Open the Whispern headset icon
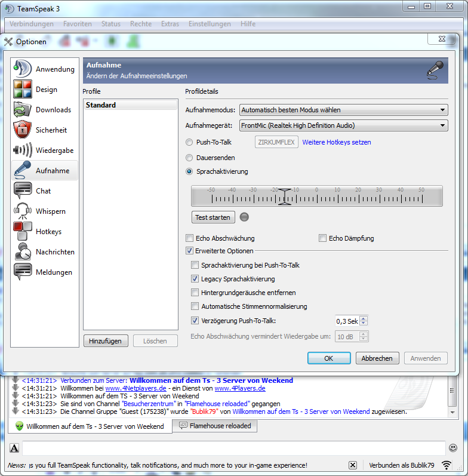 (x=23, y=211)
